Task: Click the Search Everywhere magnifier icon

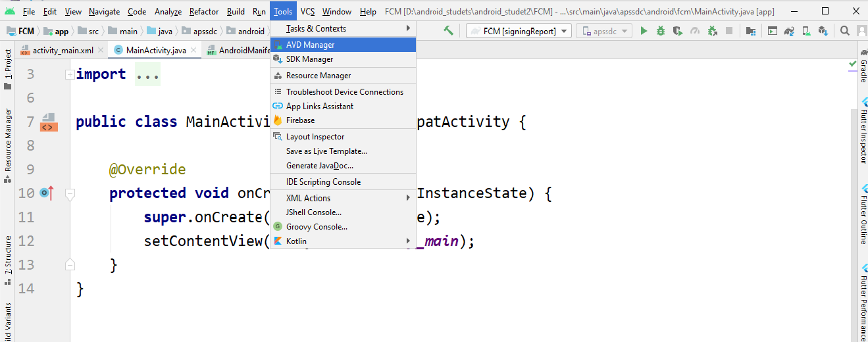Action: coord(844,31)
